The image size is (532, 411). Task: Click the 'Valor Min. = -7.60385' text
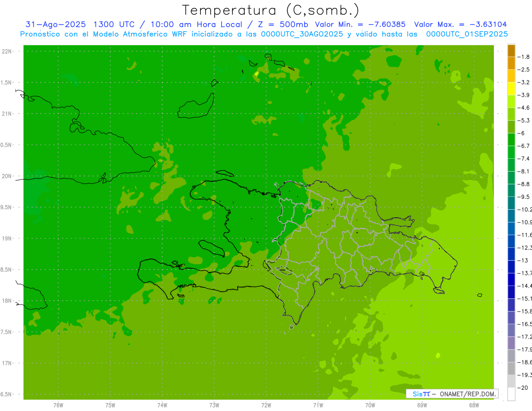click(x=360, y=24)
